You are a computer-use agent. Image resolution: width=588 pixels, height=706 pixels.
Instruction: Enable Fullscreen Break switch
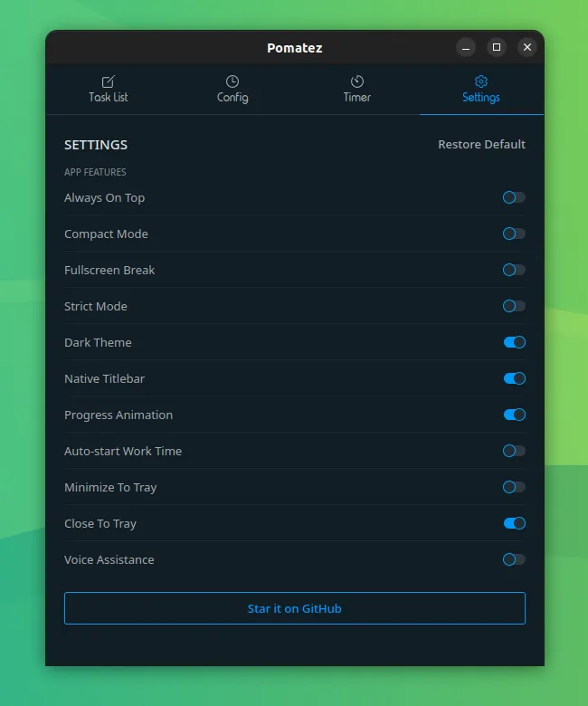tap(514, 270)
